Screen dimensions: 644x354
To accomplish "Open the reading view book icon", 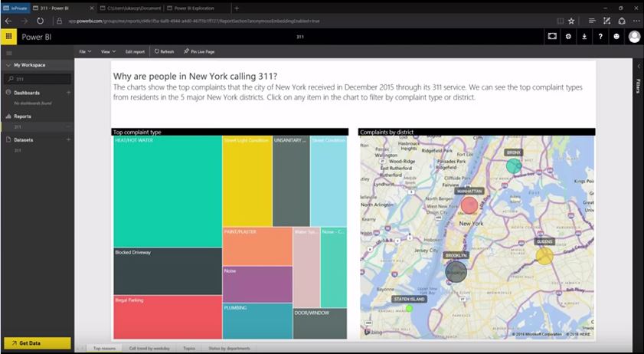I will (561, 21).
